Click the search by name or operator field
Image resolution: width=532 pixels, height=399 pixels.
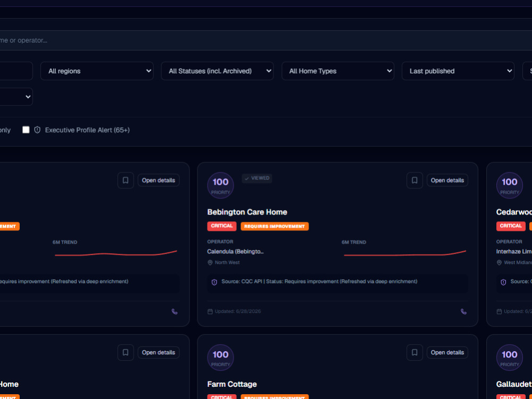pyautogui.click(x=266, y=40)
